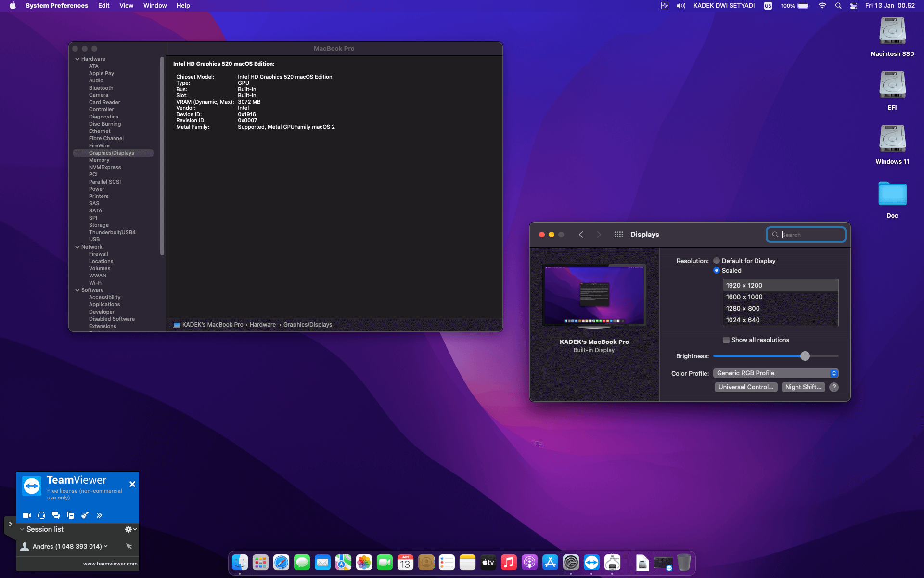Enable Show all resolutions checkbox
Viewport: 924px width, 578px height.
click(726, 340)
